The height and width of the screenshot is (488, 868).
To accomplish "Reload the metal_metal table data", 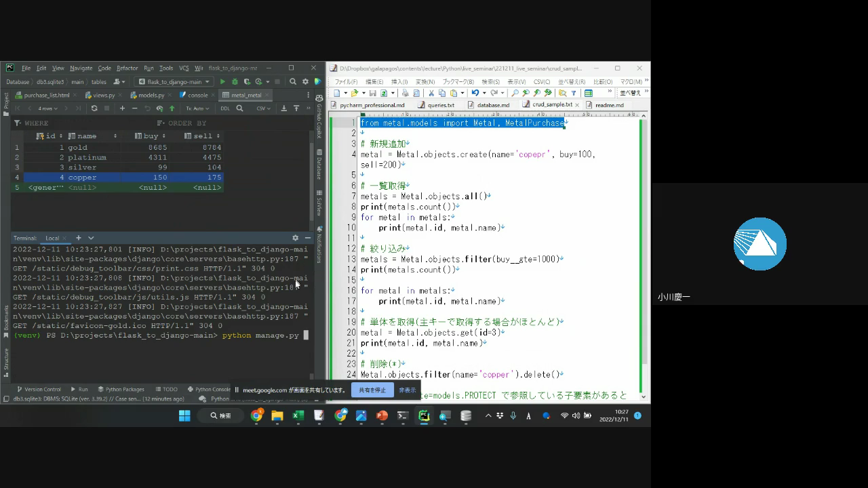I will coord(94,108).
